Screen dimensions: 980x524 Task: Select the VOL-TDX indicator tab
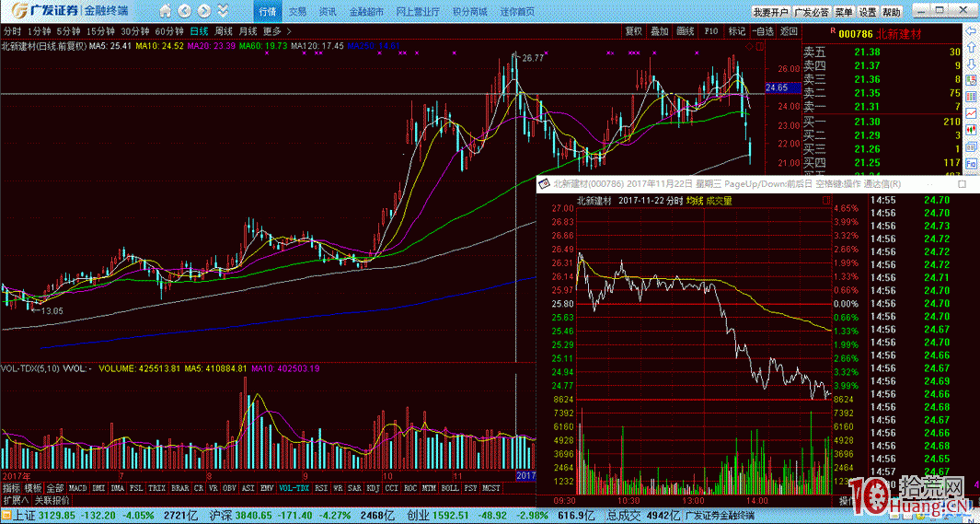(x=294, y=488)
